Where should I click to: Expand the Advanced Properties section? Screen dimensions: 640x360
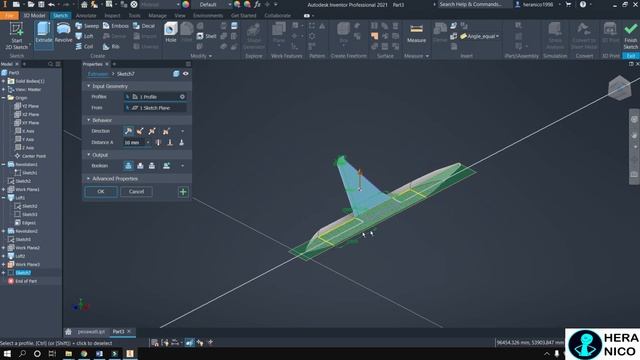[x=89, y=178]
